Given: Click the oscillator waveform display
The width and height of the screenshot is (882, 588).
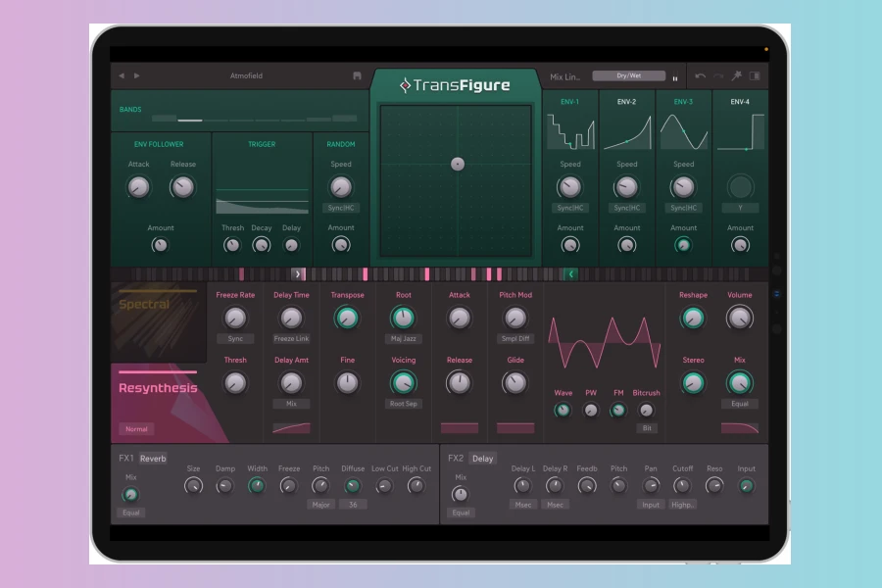Looking at the screenshot, I should [604, 343].
